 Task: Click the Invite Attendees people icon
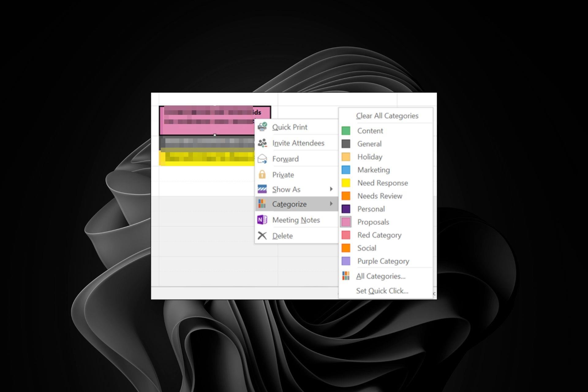[262, 143]
